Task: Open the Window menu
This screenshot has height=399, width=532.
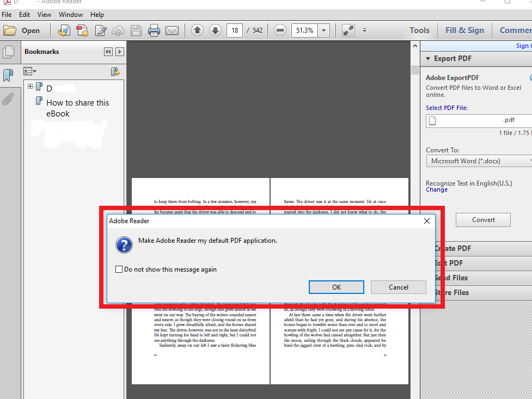Action: pyautogui.click(x=71, y=15)
